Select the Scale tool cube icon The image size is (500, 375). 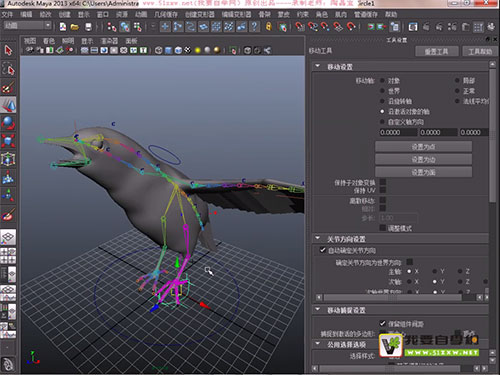click(8, 141)
